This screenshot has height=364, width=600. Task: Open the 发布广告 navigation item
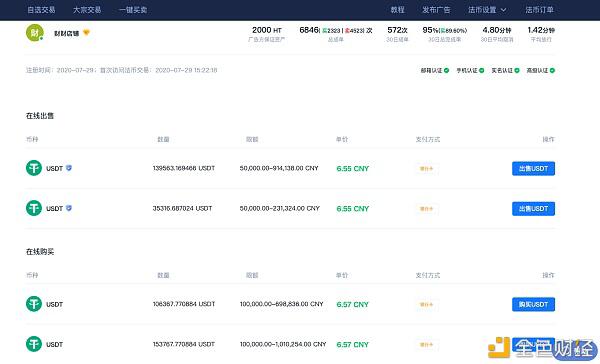point(436,10)
